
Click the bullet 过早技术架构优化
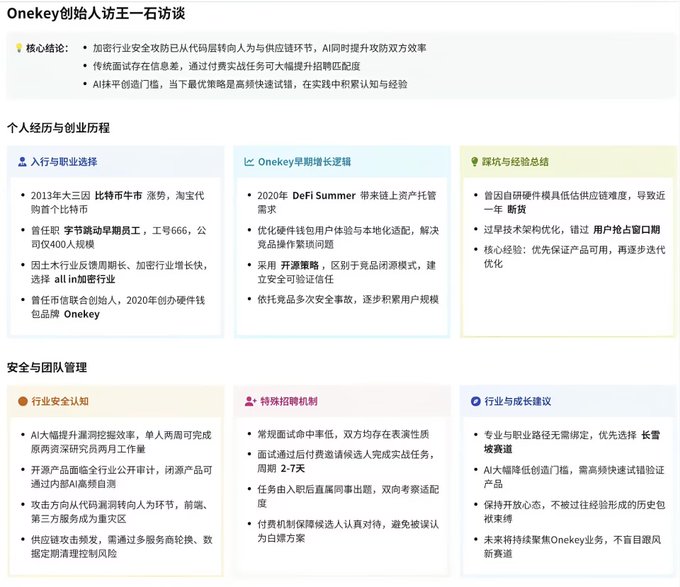[x=572, y=230]
